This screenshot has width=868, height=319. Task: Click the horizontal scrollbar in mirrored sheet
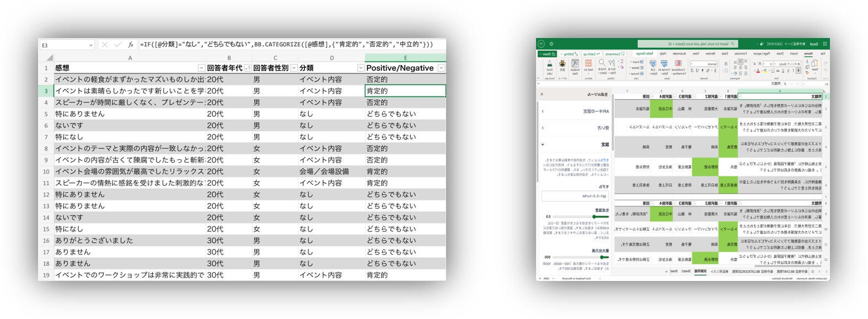pos(787,266)
